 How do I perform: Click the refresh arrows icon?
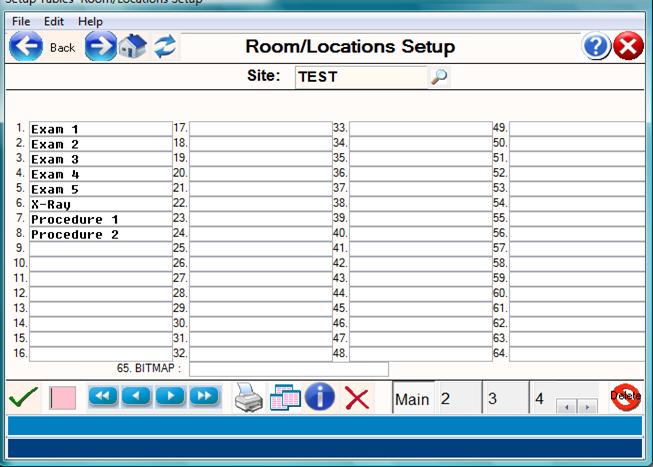coord(165,47)
